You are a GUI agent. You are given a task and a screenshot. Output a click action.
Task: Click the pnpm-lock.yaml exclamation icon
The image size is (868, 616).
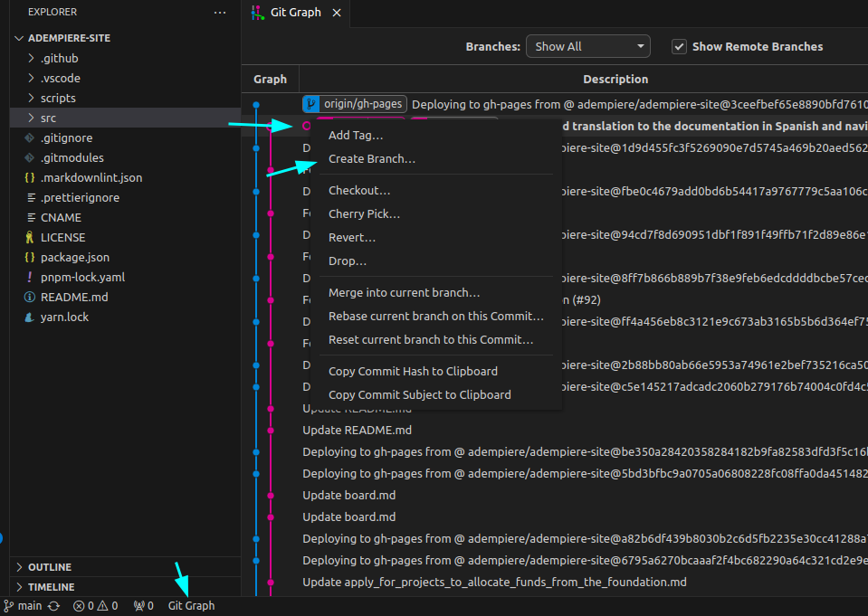30,278
